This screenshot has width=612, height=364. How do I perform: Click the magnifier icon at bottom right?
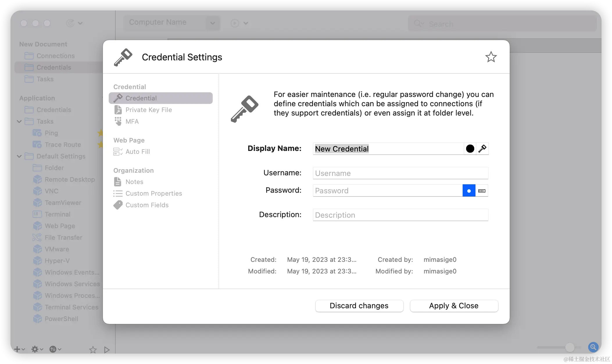coord(593,347)
